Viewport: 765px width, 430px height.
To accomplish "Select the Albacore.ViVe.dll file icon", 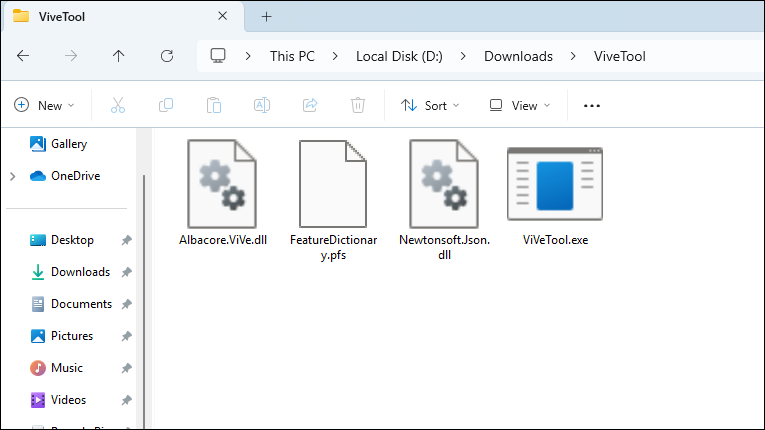I will pos(222,184).
